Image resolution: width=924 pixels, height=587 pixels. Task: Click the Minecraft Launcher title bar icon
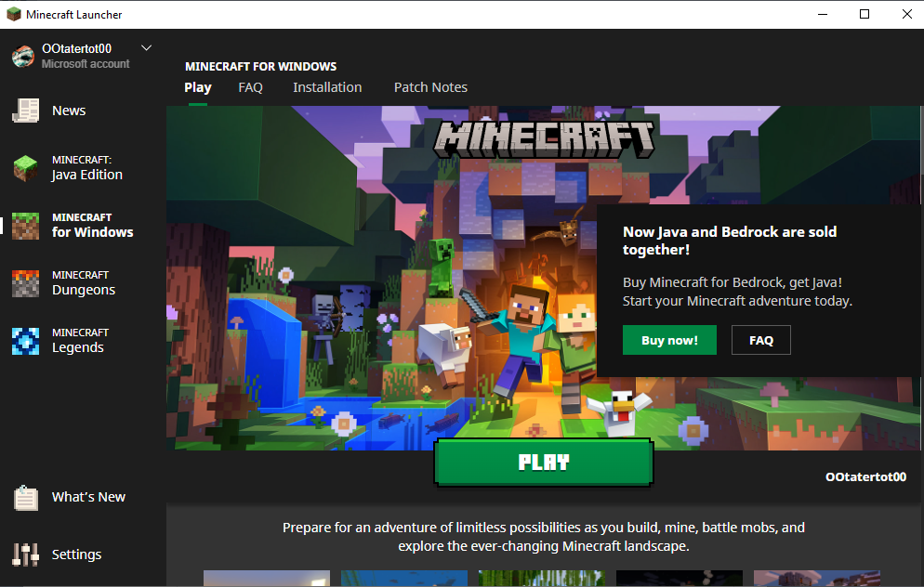click(14, 14)
